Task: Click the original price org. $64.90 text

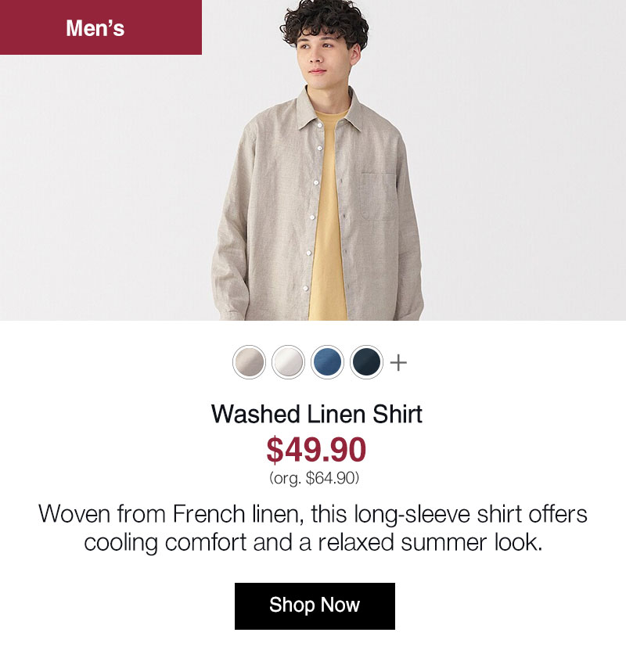Action: [315, 478]
